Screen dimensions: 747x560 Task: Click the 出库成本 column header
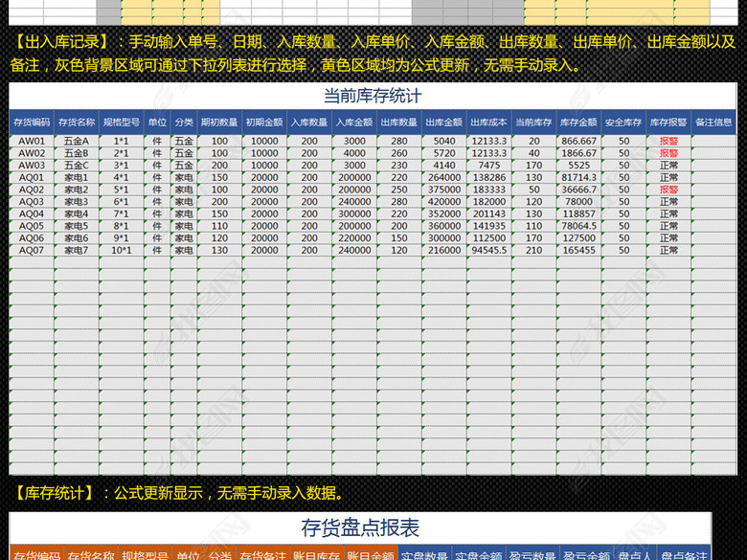(488, 123)
